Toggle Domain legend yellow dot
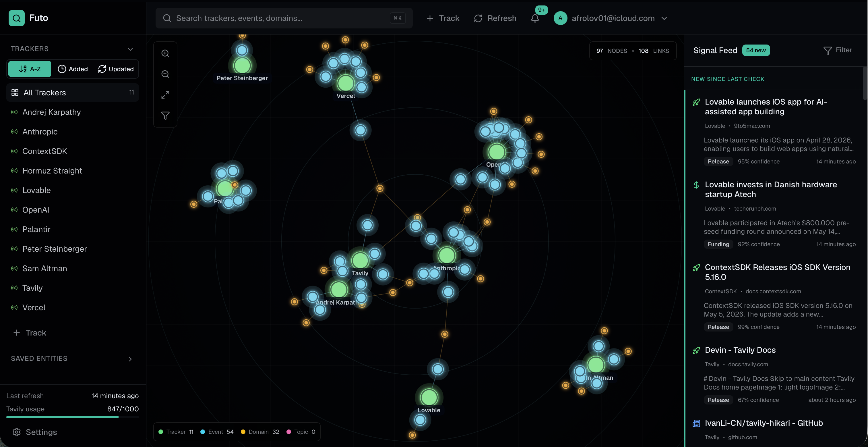Screen dimensions: 868x447 point(243,432)
